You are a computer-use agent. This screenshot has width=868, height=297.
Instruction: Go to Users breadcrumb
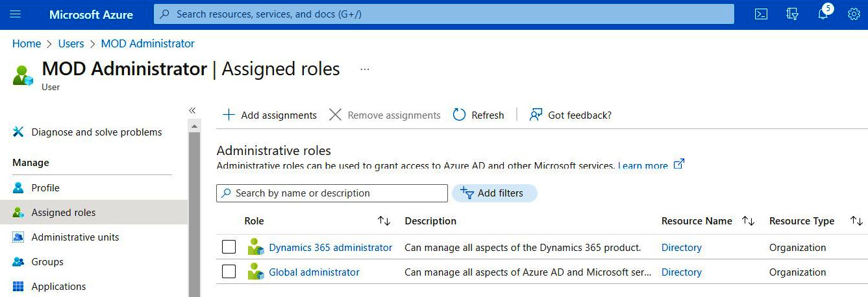click(x=71, y=43)
